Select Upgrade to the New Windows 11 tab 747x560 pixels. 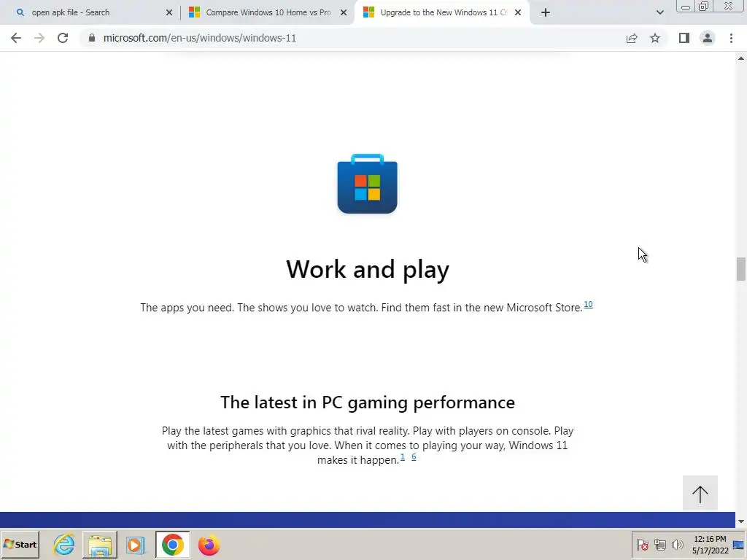click(442, 13)
